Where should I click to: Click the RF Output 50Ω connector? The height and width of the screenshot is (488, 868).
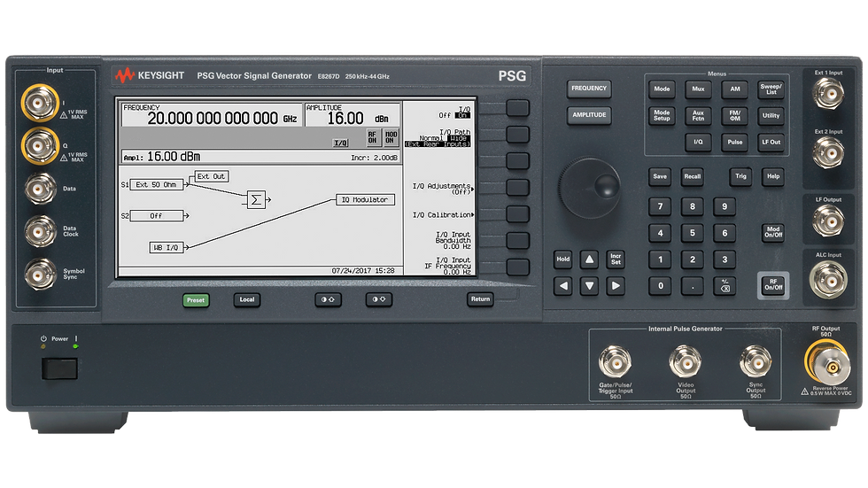coord(828,363)
